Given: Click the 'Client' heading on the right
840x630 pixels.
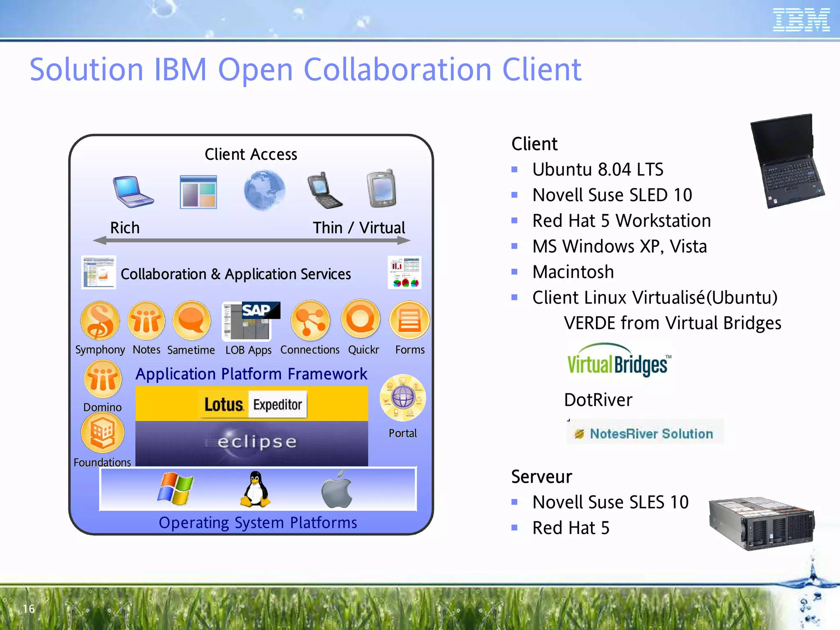Looking at the screenshot, I should (534, 144).
